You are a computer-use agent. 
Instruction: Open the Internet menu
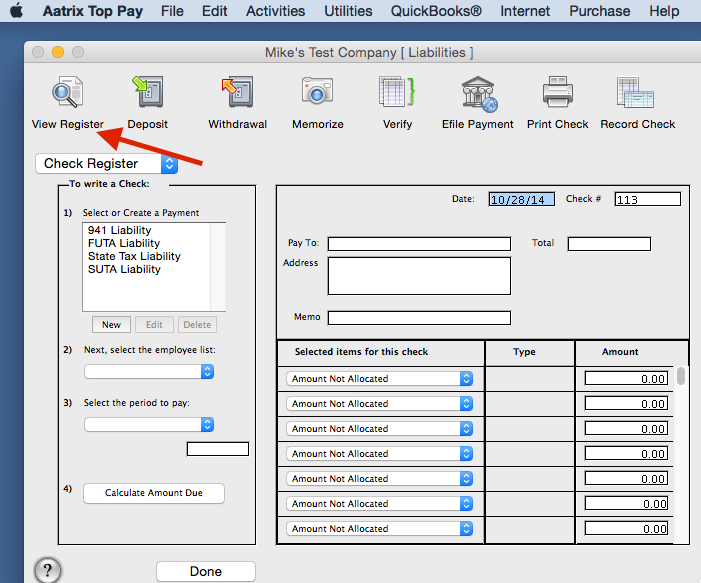[525, 11]
